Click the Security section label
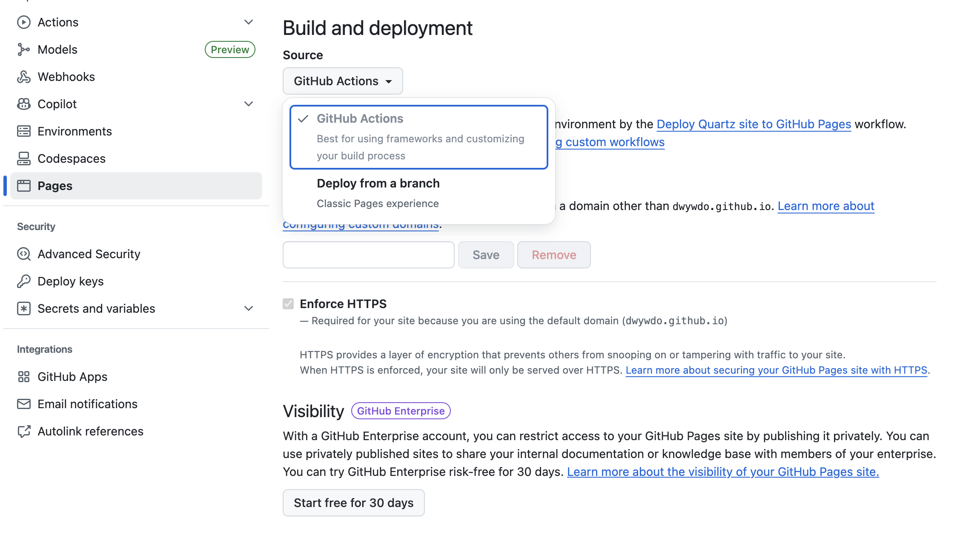 [36, 227]
